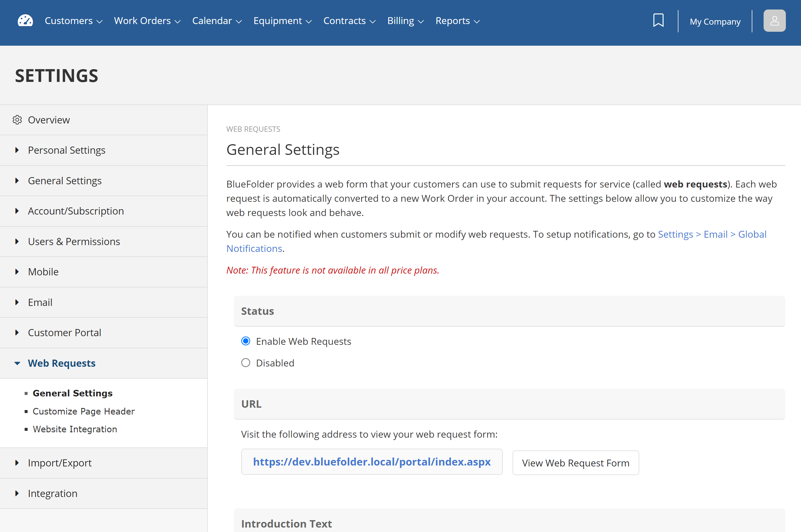The image size is (801, 532).
Task: Expand the Import/Export section arrow
Action: tap(17, 463)
